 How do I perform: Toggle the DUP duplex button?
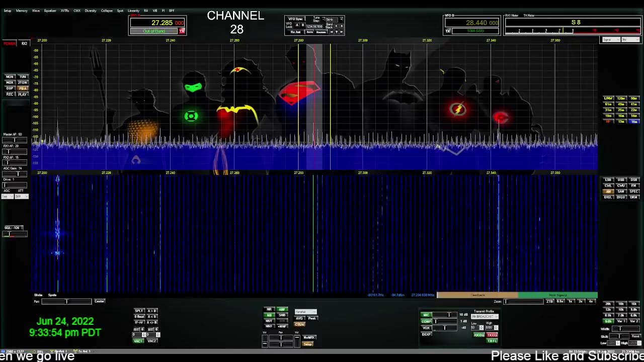coord(10,88)
